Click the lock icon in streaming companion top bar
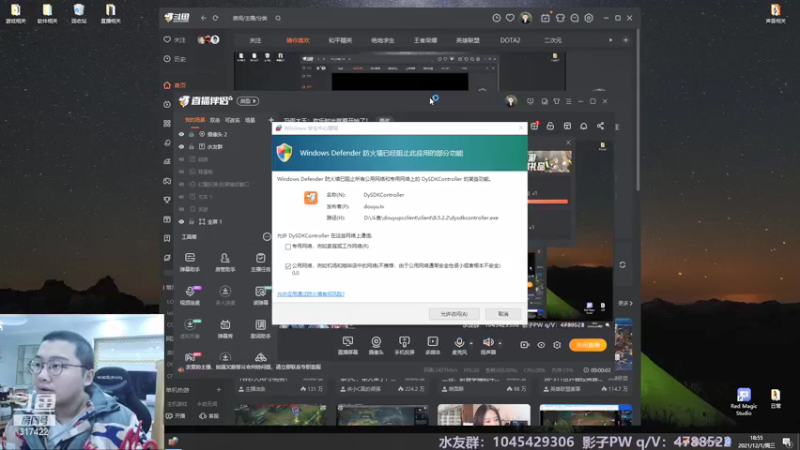This screenshot has height=450, width=800. [550, 126]
